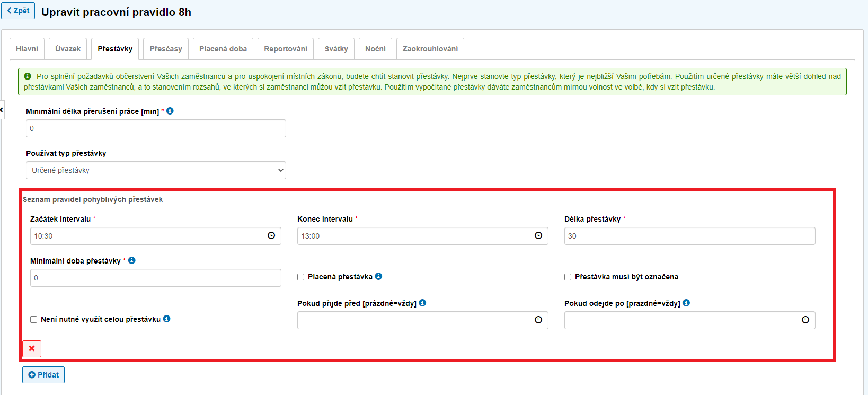
Task: Click the Přidat button
Action: click(43, 375)
